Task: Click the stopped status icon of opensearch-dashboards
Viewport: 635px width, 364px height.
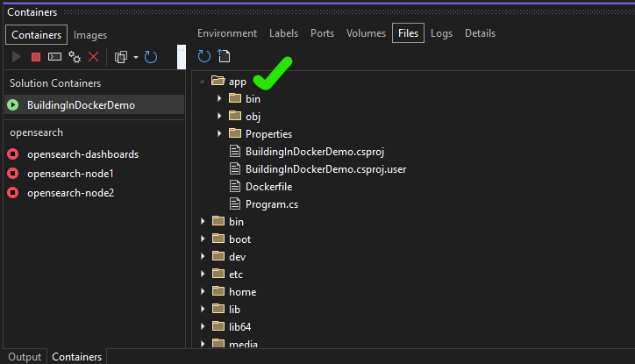Action: (13, 153)
